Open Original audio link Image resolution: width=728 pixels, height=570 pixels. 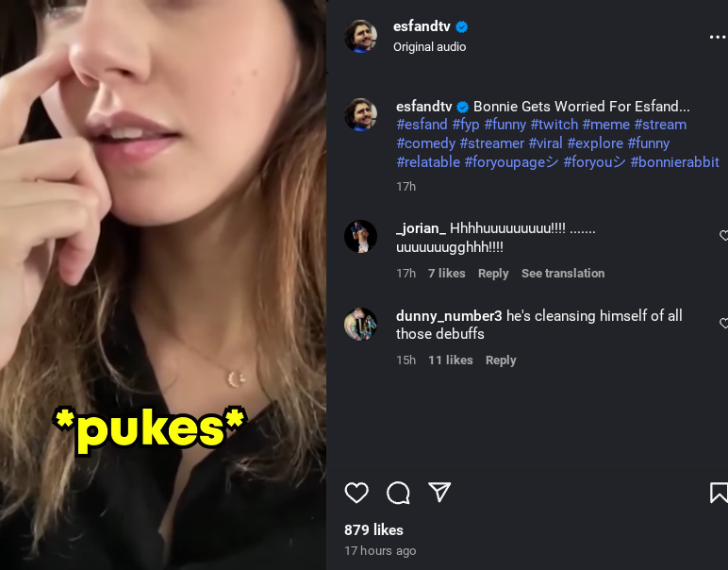point(429,47)
